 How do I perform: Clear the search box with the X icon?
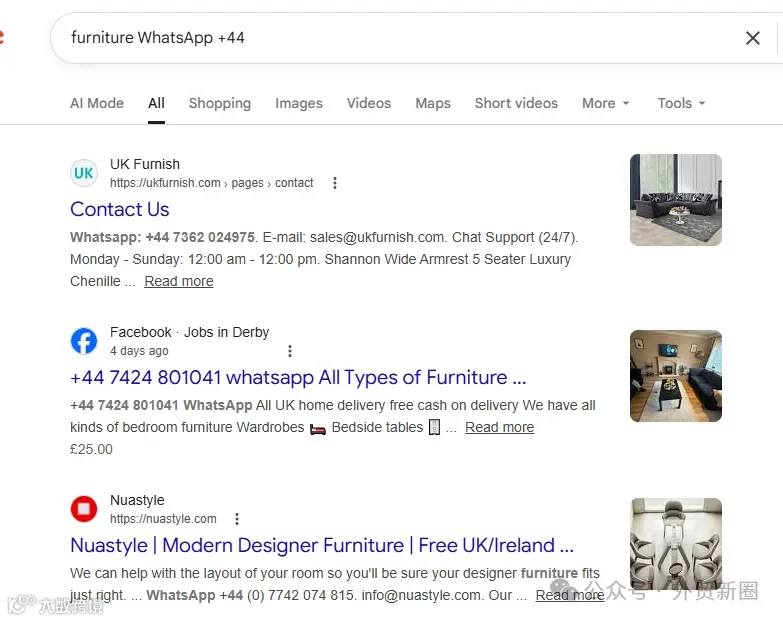[x=753, y=38]
